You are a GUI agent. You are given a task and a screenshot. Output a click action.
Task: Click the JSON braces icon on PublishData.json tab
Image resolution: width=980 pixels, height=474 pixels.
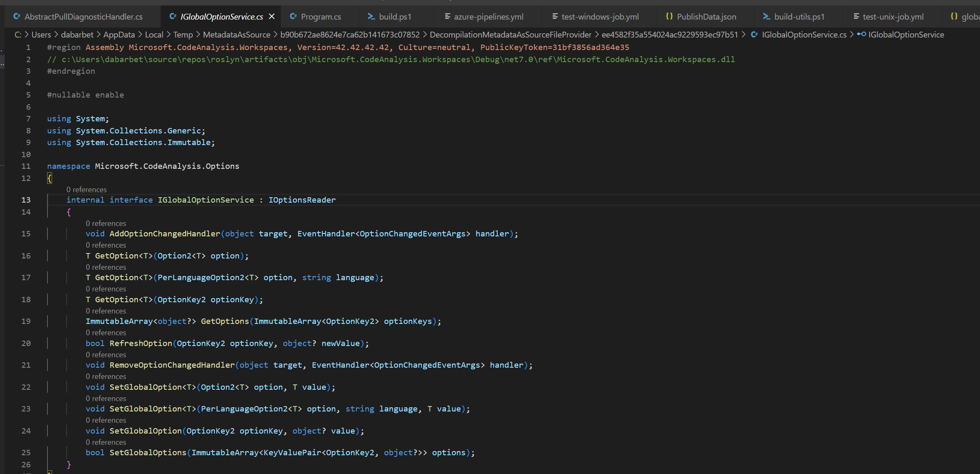tap(669, 16)
